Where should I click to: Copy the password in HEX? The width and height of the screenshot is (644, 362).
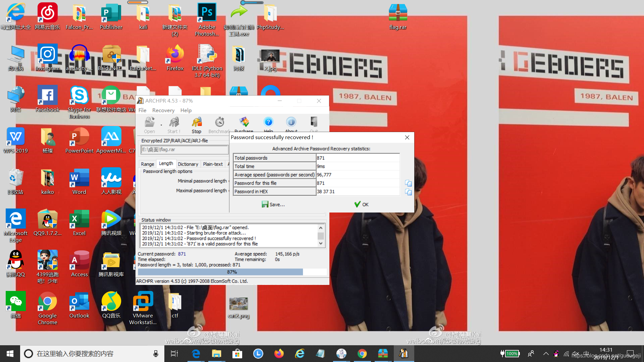point(408,192)
